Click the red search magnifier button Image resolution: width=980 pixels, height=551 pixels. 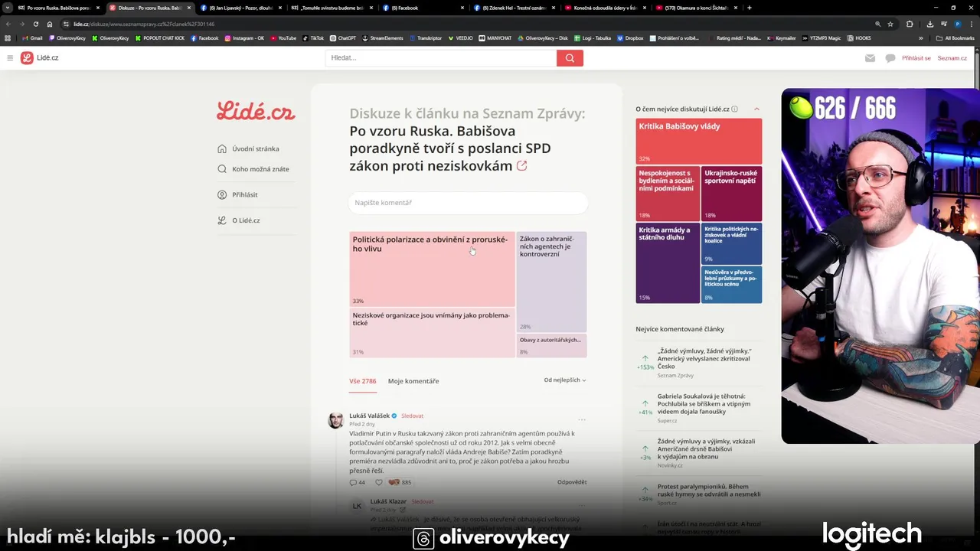click(570, 58)
